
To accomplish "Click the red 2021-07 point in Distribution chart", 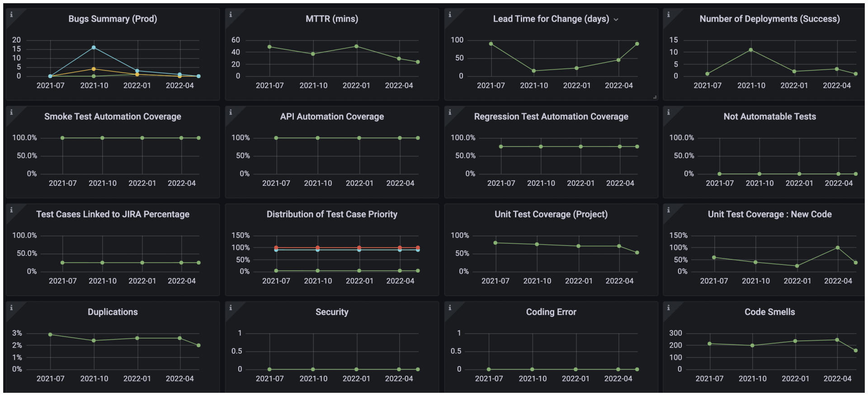I will [276, 248].
